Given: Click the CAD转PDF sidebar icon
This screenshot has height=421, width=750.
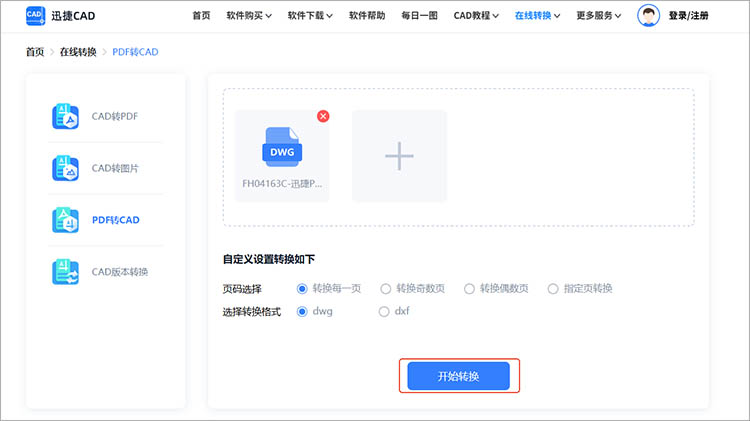Looking at the screenshot, I should pyautogui.click(x=66, y=116).
